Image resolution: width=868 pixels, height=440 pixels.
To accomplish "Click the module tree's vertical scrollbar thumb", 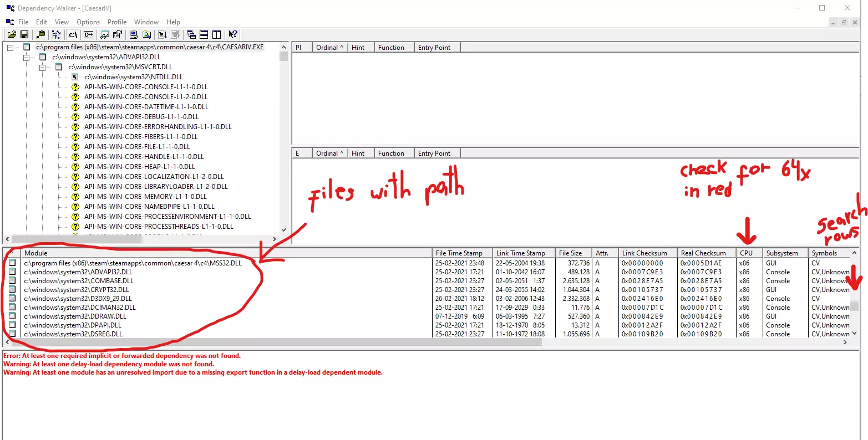I will 284,57.
